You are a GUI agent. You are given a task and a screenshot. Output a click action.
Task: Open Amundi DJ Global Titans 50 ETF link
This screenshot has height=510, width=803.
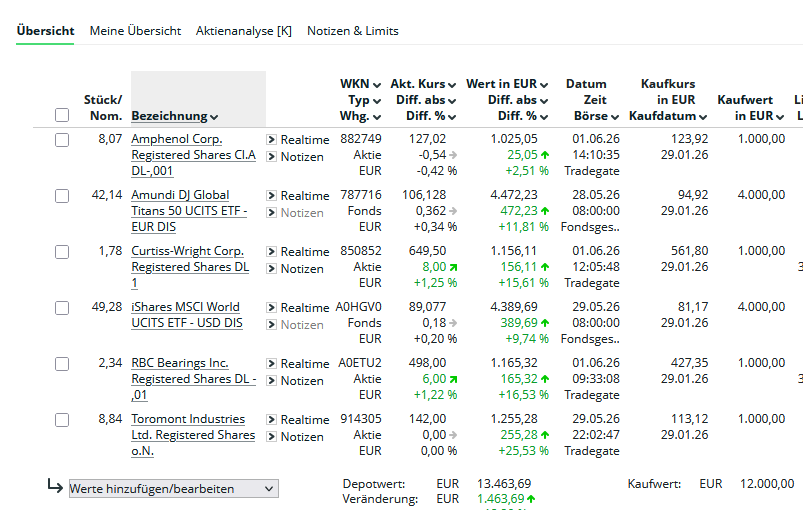(x=189, y=210)
